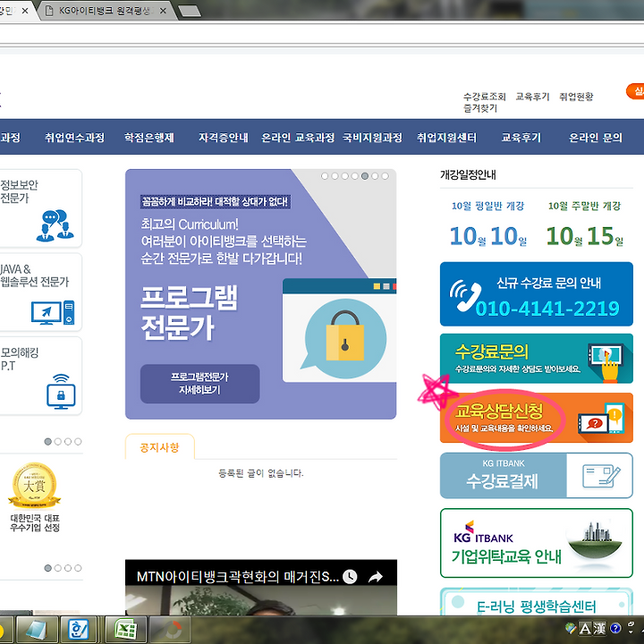644x644 pixels.
Task: Open the KG ITBANK 수강료결제 banner
Action: (537, 476)
